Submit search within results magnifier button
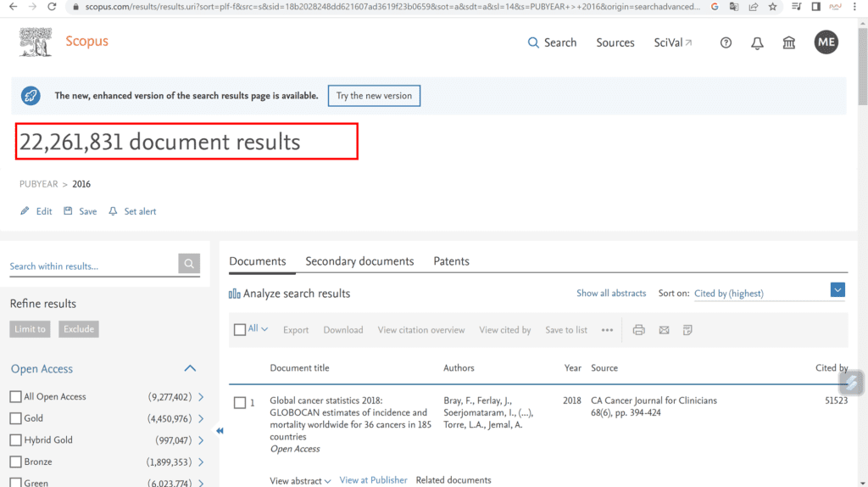This screenshot has width=868, height=487. [x=189, y=264]
